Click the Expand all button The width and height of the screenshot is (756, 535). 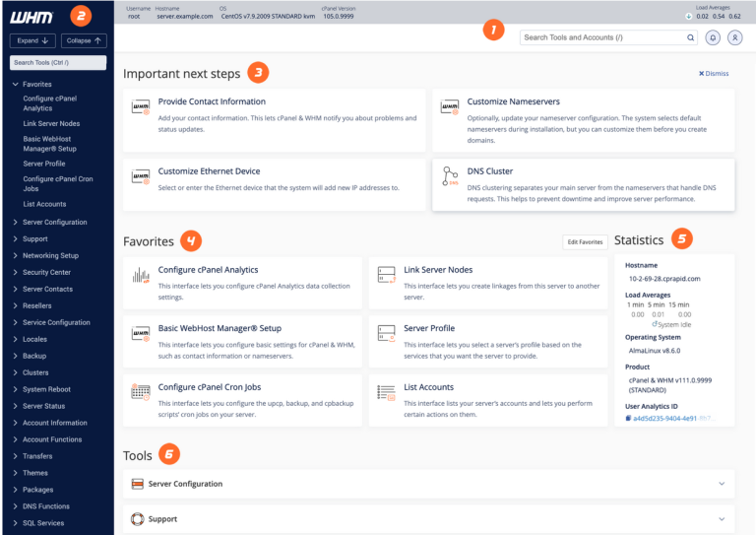(x=32, y=41)
